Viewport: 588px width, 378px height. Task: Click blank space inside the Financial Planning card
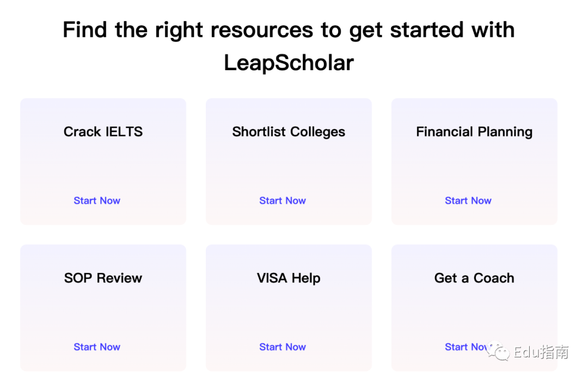[x=474, y=166]
